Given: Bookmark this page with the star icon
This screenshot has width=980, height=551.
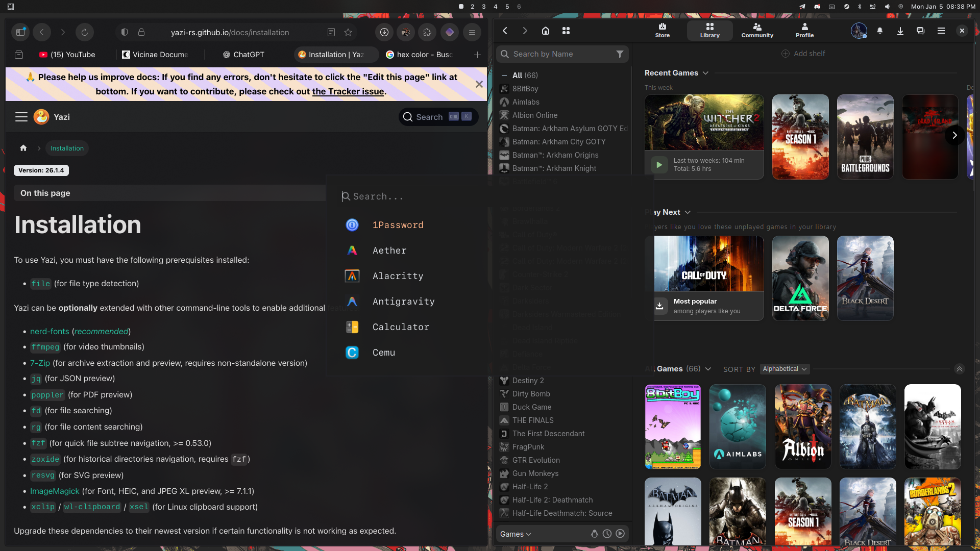Looking at the screenshot, I should 348,32.
